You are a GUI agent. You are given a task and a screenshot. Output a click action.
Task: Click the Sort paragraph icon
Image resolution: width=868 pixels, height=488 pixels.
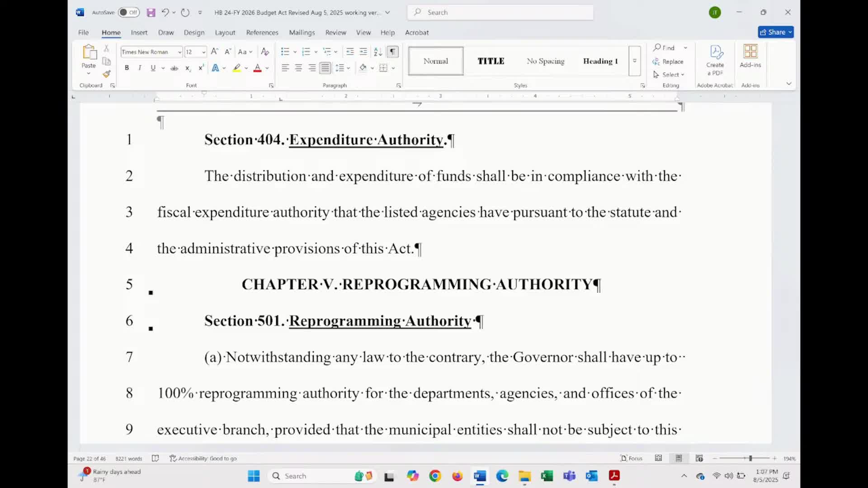(378, 52)
